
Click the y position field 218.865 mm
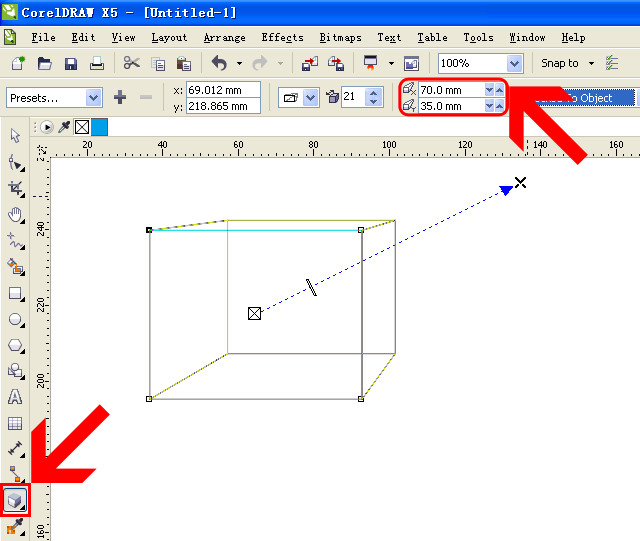coord(223,106)
